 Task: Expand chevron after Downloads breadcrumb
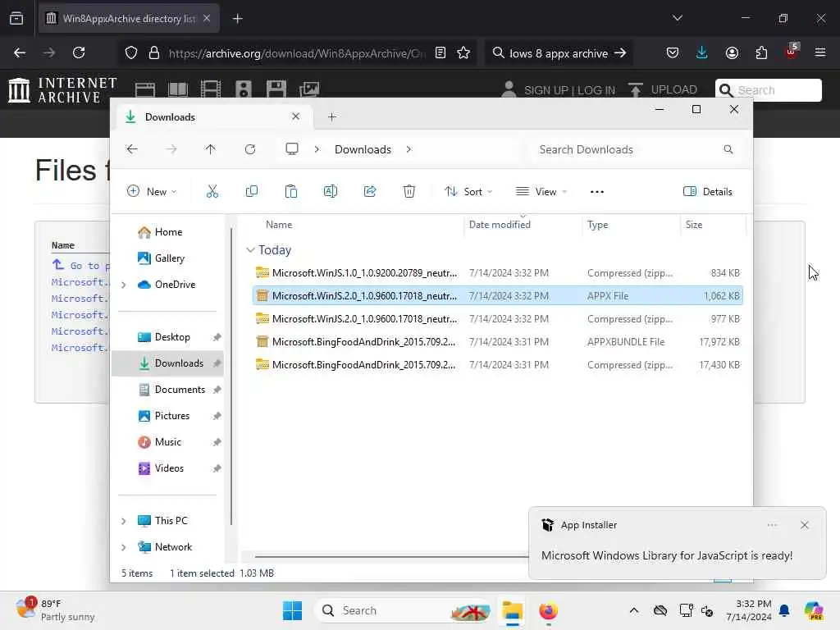point(409,149)
